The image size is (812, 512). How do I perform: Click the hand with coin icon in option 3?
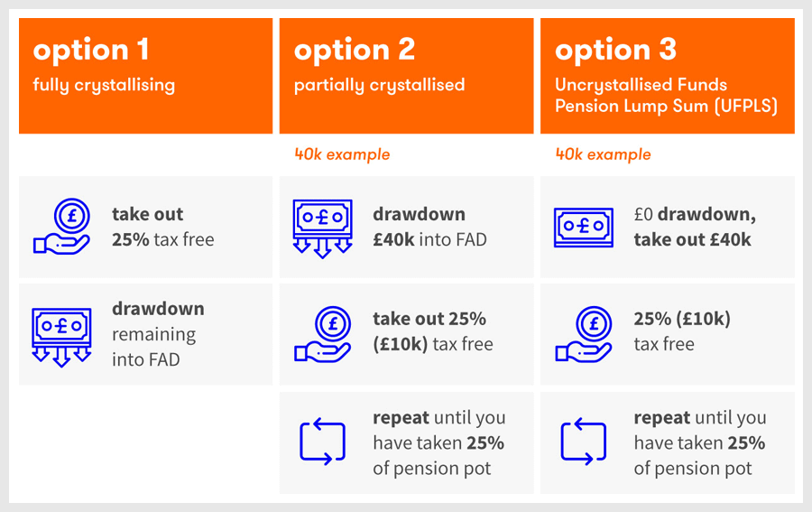pyautogui.click(x=584, y=334)
